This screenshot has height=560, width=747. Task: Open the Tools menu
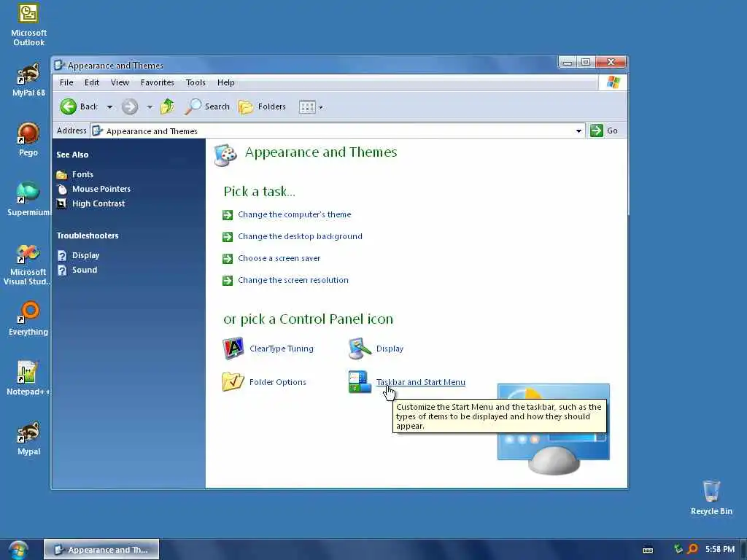click(196, 82)
